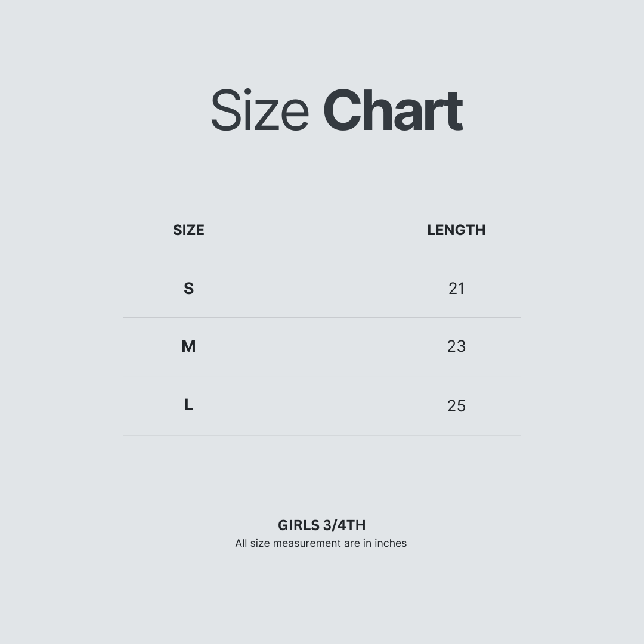Select the length value 21
Screen dimensions: 644x644
[x=456, y=289]
